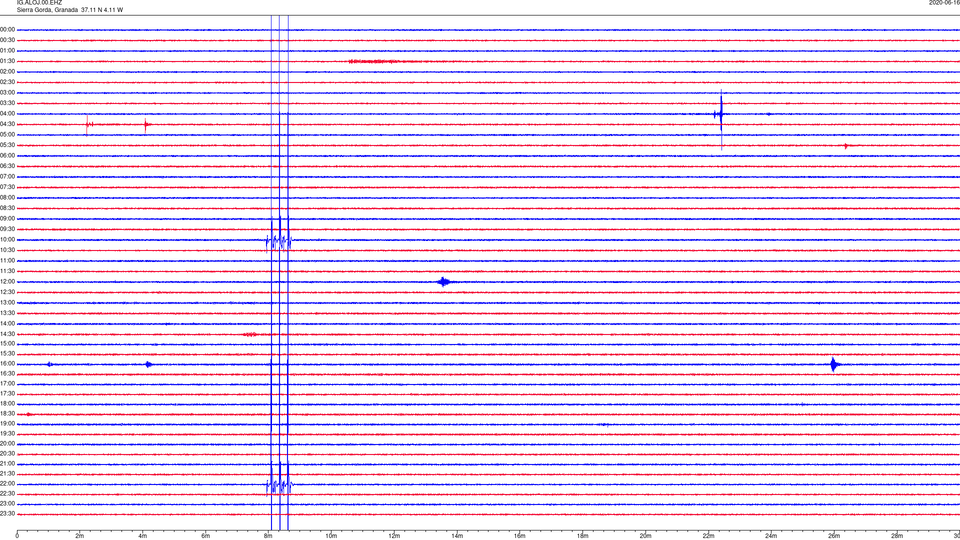Select the 20:00 time label
The width and height of the screenshot is (960, 540).
[8, 444]
